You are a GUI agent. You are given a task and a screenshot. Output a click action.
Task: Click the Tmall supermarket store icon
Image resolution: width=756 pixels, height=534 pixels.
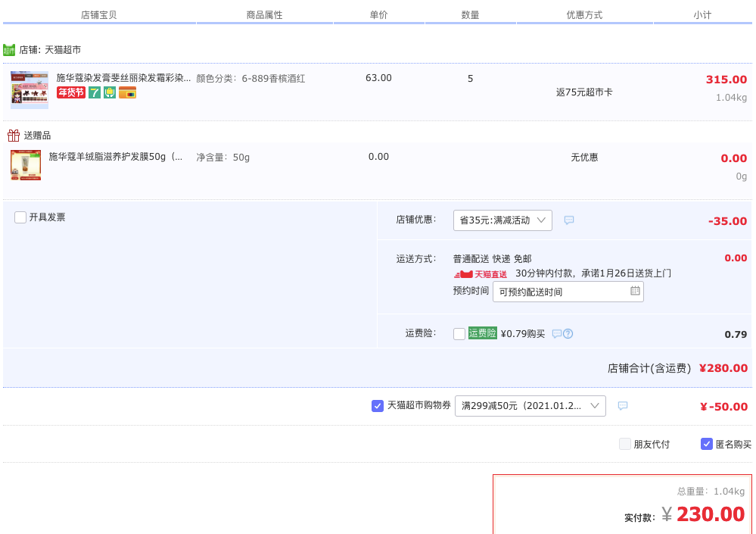coord(9,50)
